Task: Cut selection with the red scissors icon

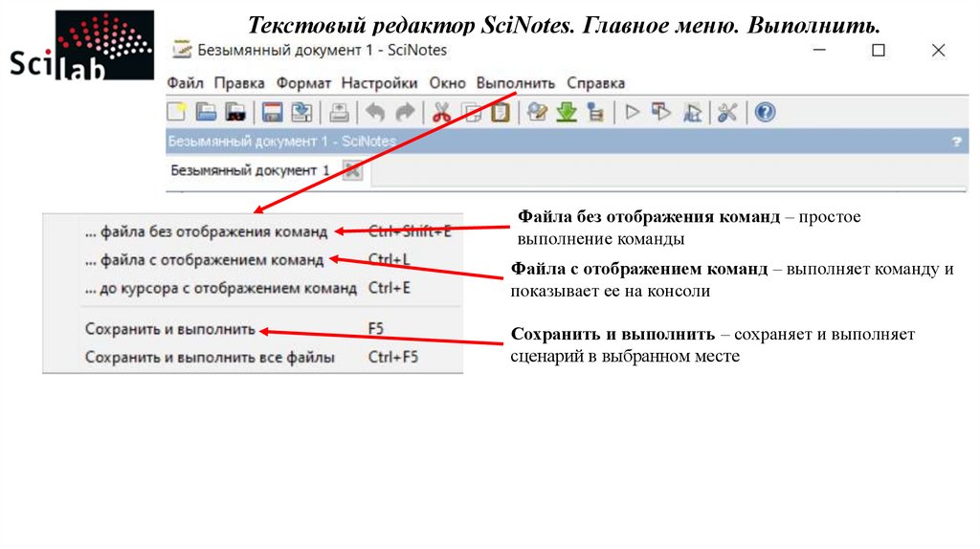Action: 441,113
